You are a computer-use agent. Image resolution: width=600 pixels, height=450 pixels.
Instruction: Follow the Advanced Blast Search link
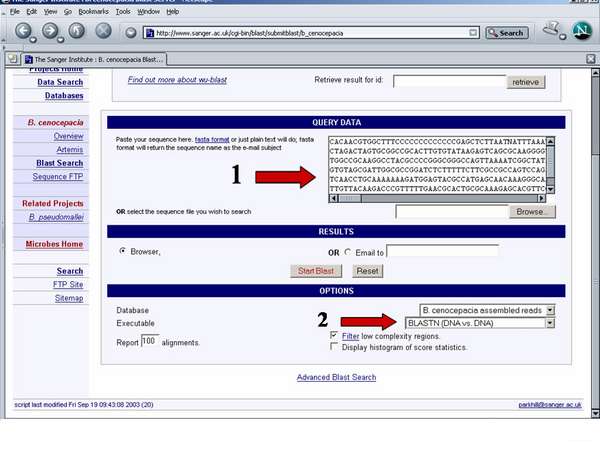[x=336, y=377]
